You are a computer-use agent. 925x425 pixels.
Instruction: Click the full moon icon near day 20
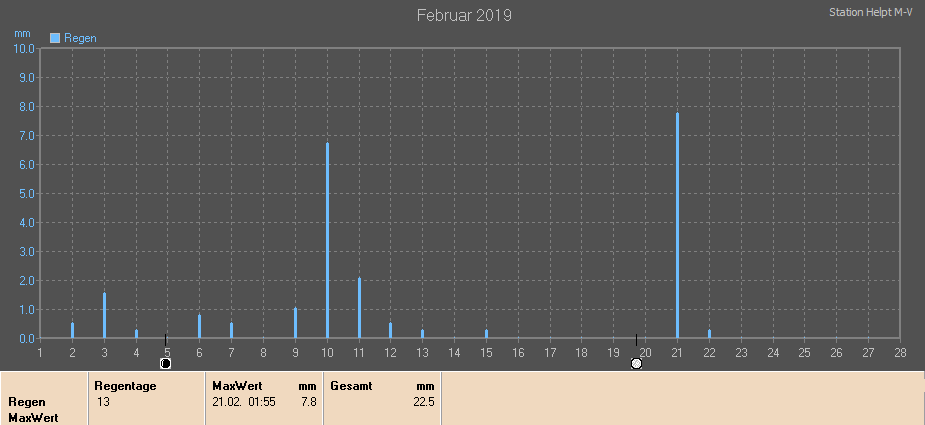(x=637, y=364)
